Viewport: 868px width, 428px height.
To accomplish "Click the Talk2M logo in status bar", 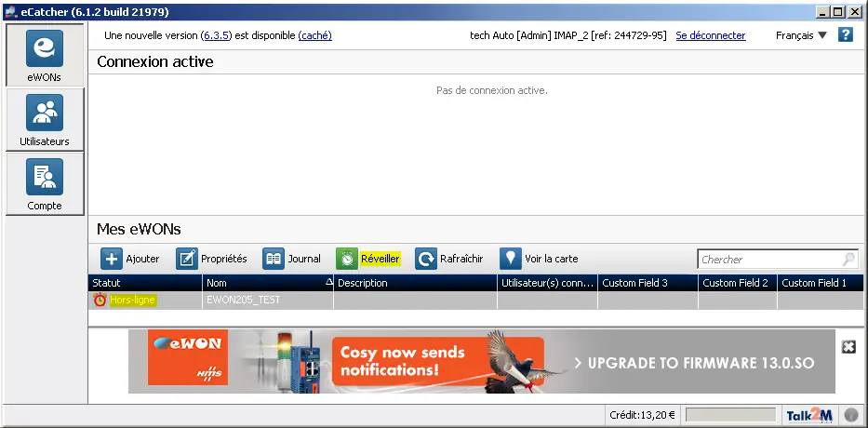I will (810, 415).
